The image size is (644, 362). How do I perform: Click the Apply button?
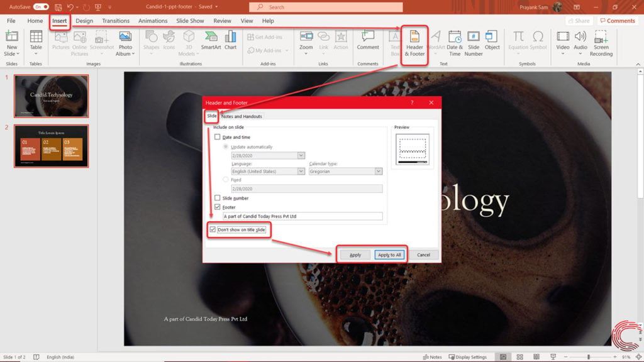tap(355, 255)
